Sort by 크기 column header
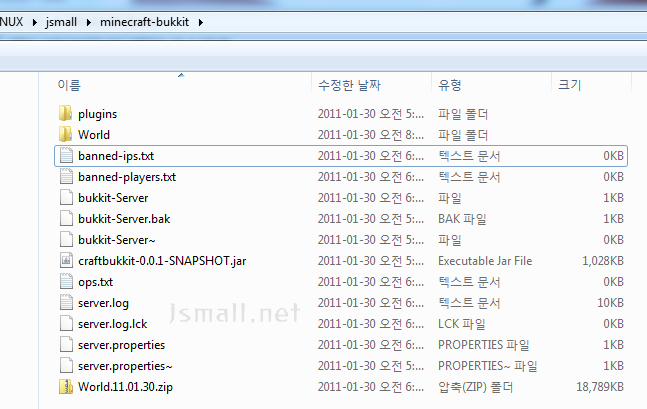The width and height of the screenshot is (647, 409). click(x=569, y=85)
